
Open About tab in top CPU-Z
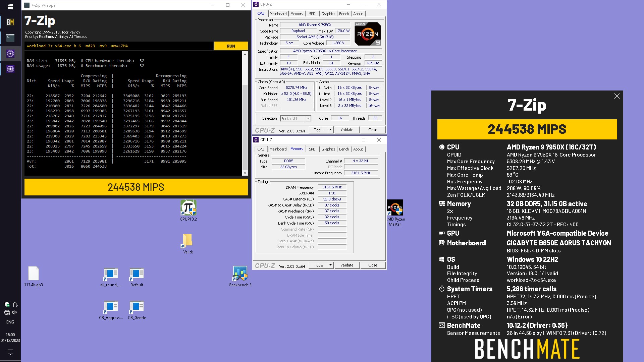358,14
